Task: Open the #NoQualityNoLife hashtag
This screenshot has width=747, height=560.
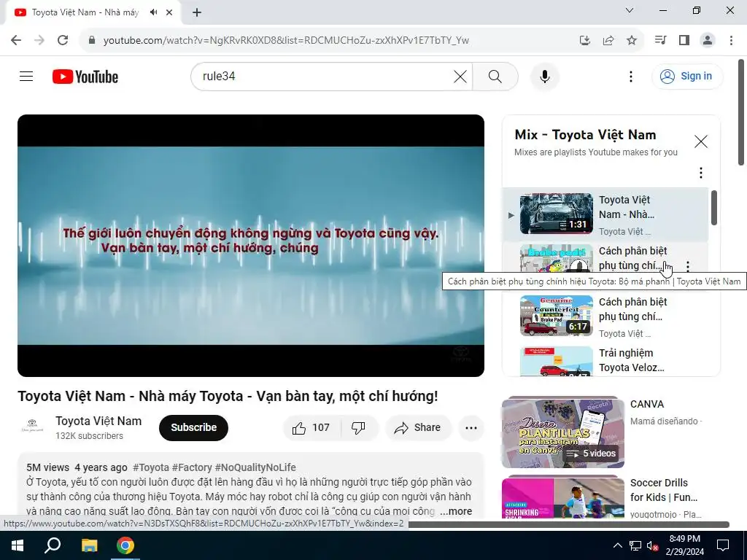Action: click(255, 467)
